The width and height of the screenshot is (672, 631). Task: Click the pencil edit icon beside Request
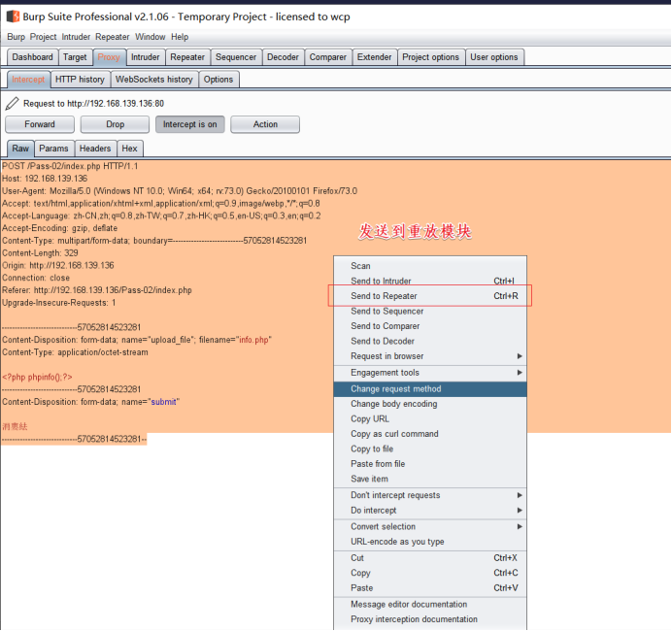point(12,103)
